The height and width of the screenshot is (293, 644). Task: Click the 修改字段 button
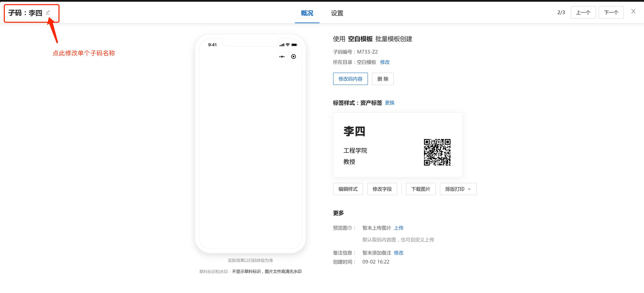click(x=382, y=189)
